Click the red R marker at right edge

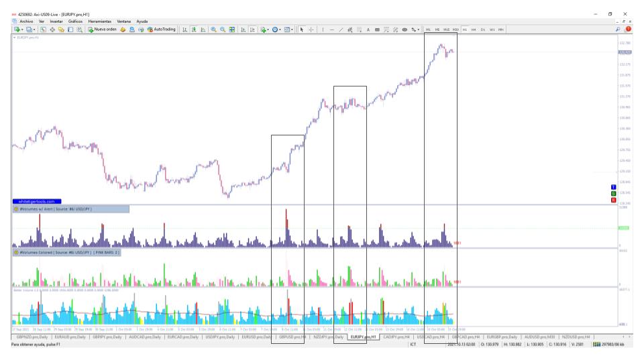(613, 200)
